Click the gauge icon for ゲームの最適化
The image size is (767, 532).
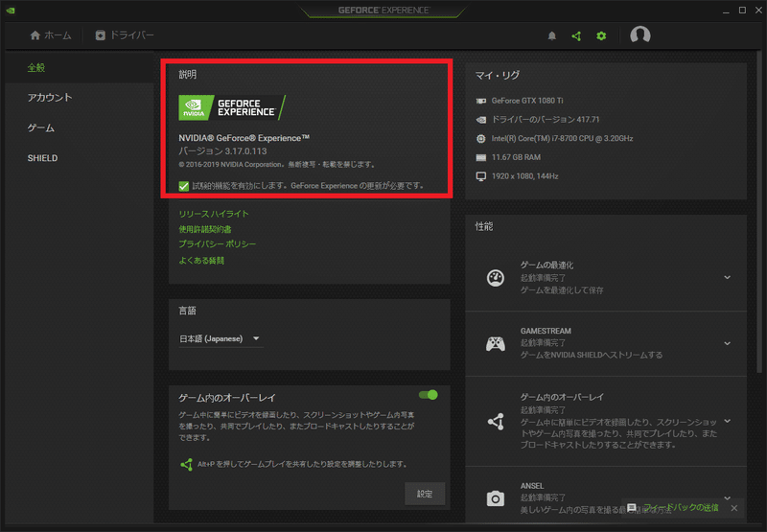click(496, 277)
